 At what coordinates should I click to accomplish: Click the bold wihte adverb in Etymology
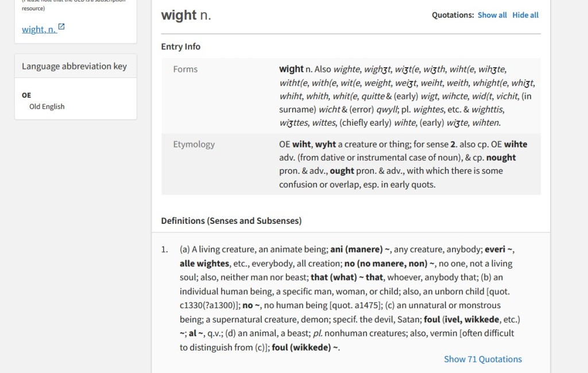[x=516, y=145]
